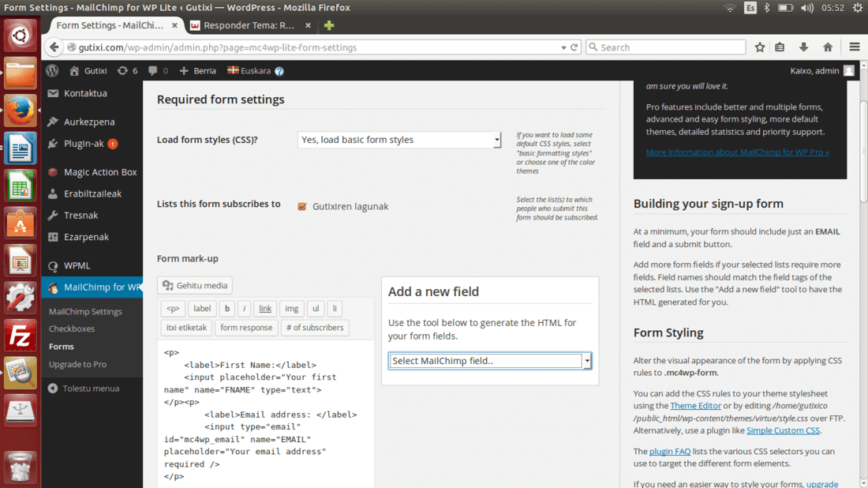Open the Simple Custom CSS link
868x488 pixels.
(783, 430)
